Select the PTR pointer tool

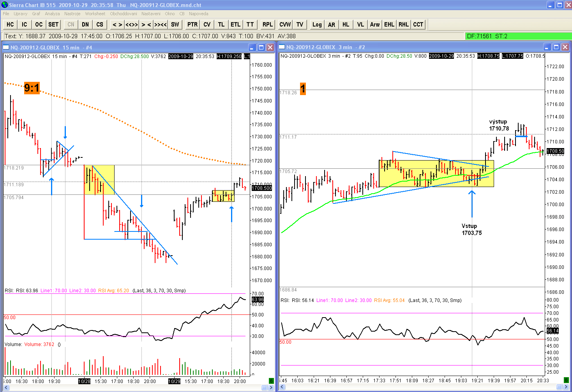[192, 25]
